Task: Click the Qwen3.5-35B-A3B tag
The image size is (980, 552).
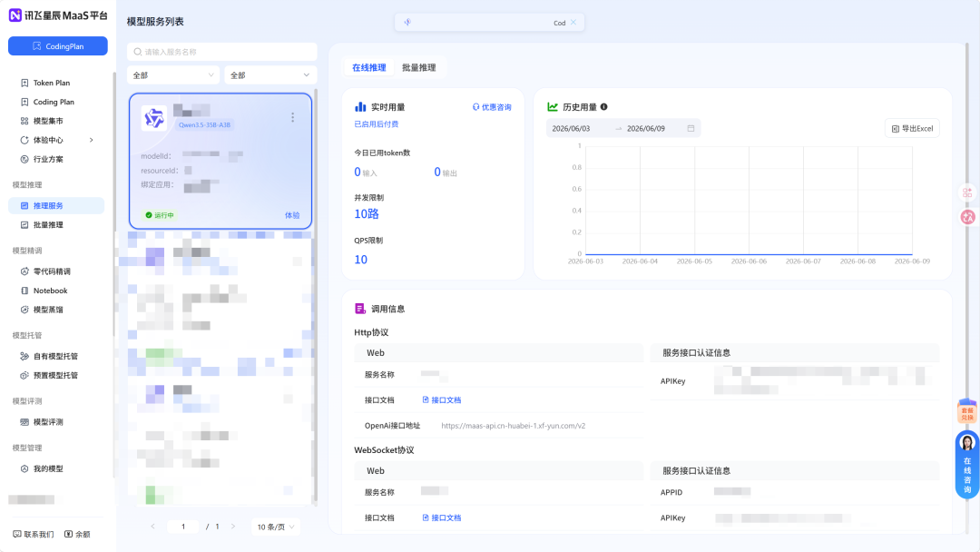Action: point(204,125)
